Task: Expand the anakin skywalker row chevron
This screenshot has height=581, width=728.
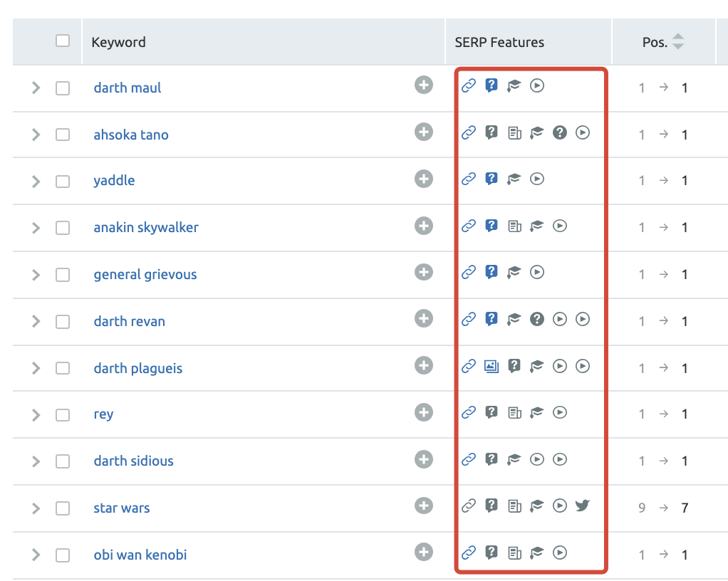Action: point(36,228)
